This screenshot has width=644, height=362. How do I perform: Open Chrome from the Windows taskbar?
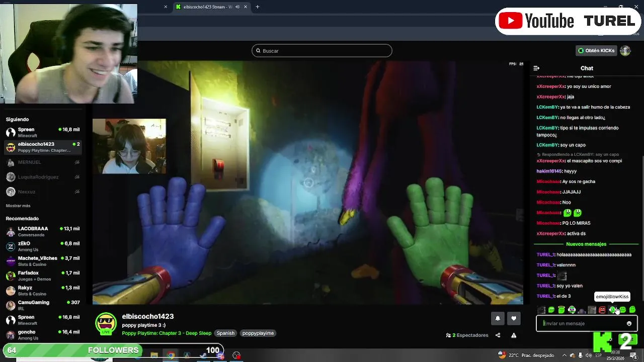click(171, 355)
